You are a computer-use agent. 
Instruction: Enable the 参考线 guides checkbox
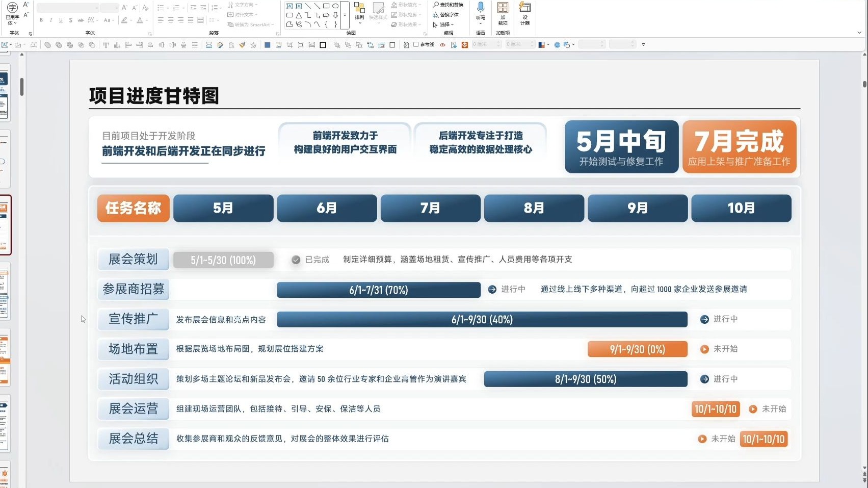tap(416, 44)
